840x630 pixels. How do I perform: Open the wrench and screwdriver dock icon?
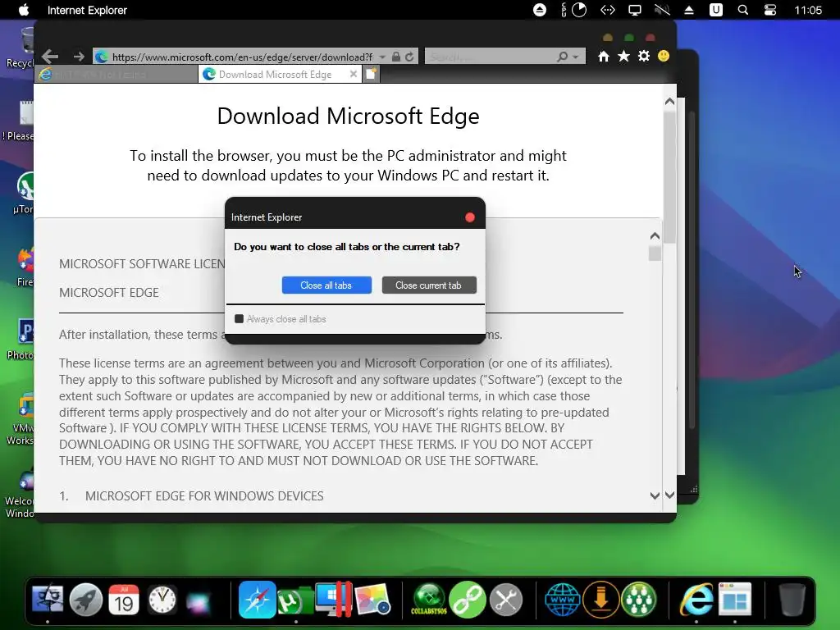click(505, 599)
